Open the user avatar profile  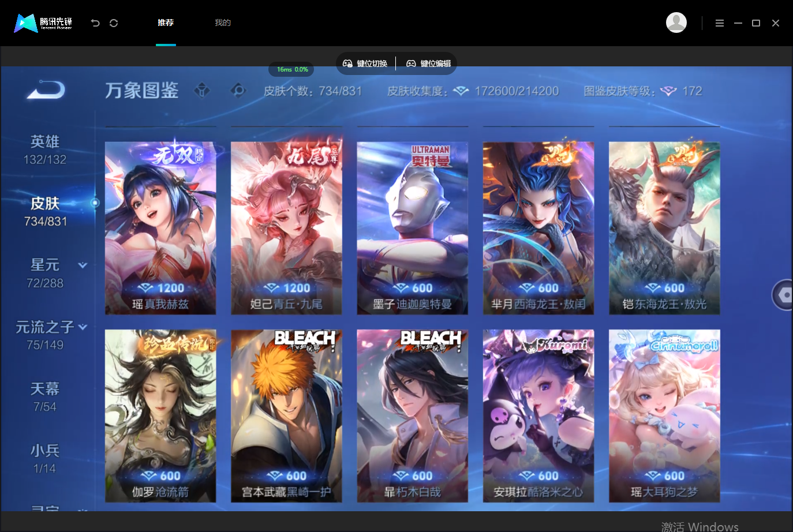click(x=676, y=23)
